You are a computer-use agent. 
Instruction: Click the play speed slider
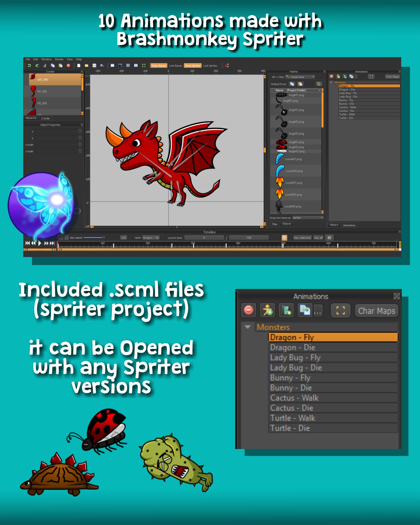click(x=101, y=238)
